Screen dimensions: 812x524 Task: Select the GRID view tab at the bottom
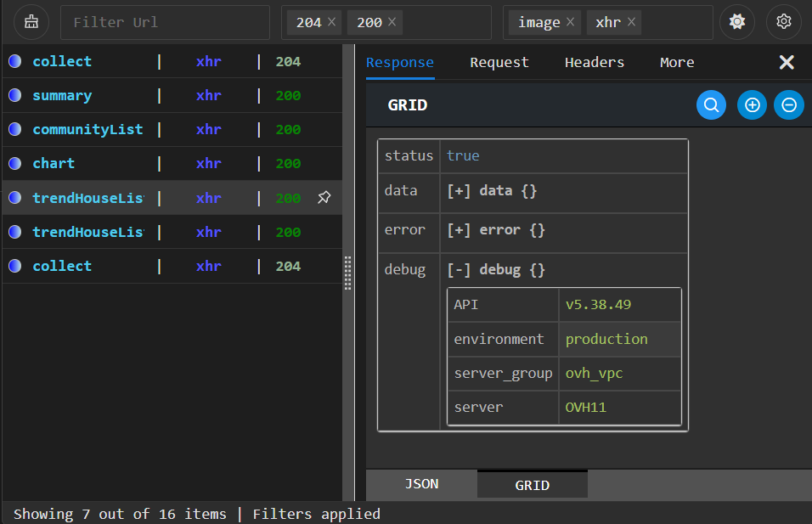(x=533, y=485)
